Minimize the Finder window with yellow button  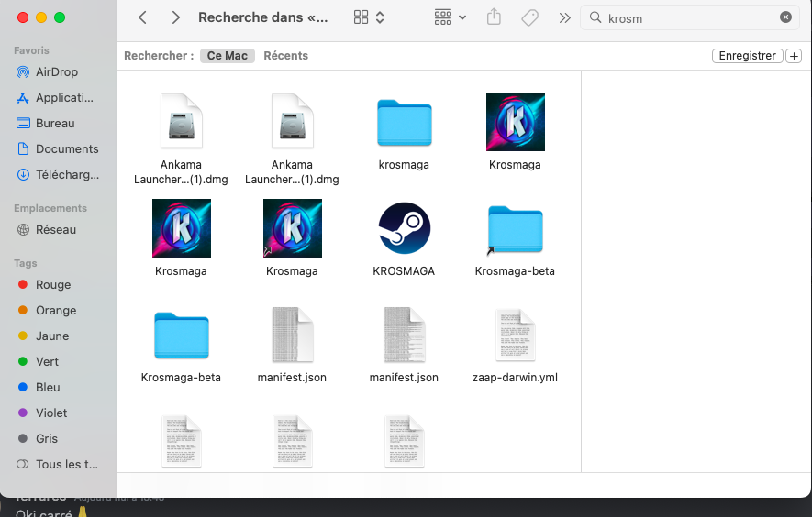41,17
